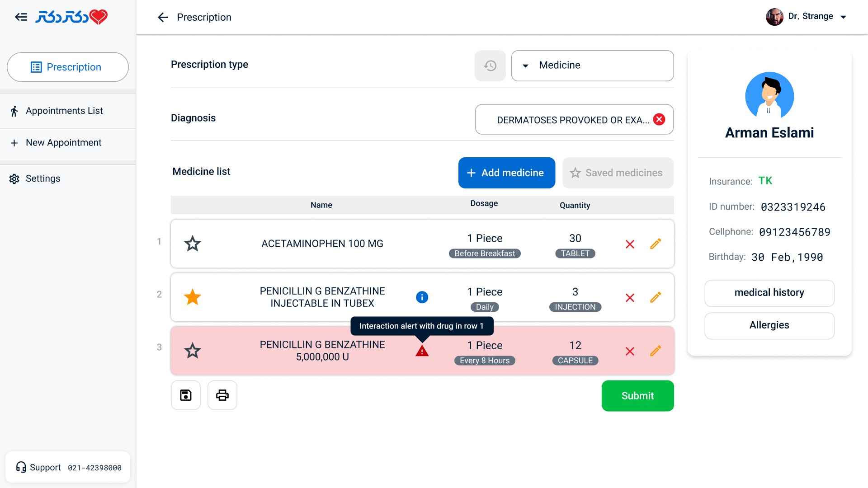The image size is (868, 488).
Task: Open the Medicine prescription type dropdown
Action: [592, 66]
